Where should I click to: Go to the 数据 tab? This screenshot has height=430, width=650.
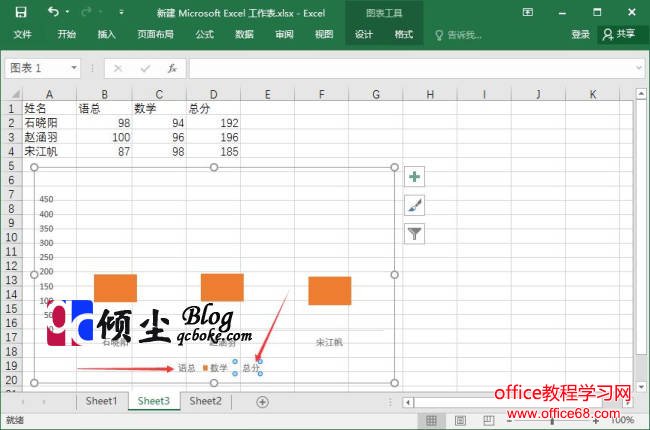click(x=244, y=34)
